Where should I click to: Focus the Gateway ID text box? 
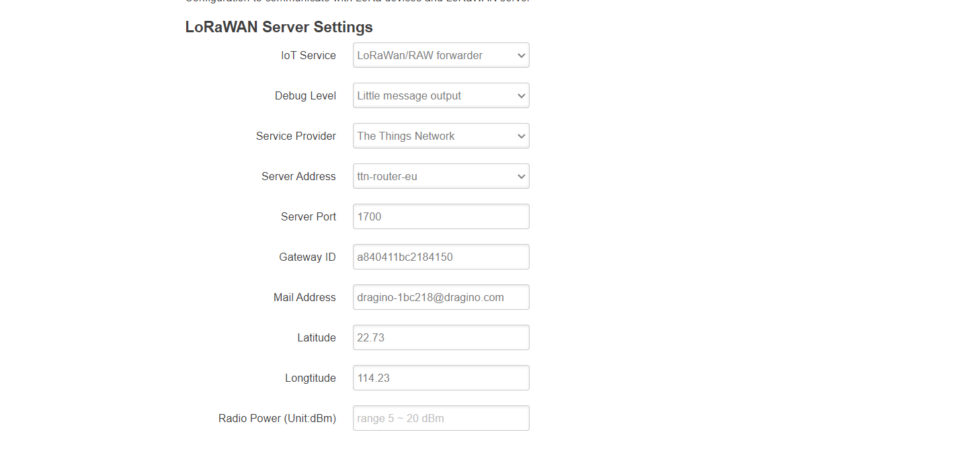point(440,257)
